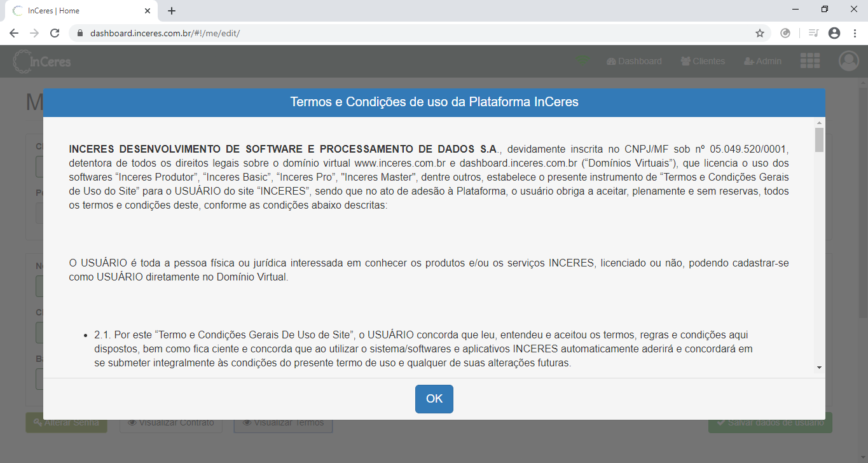
Task: Open the user account avatar in navbar
Action: coord(848,60)
